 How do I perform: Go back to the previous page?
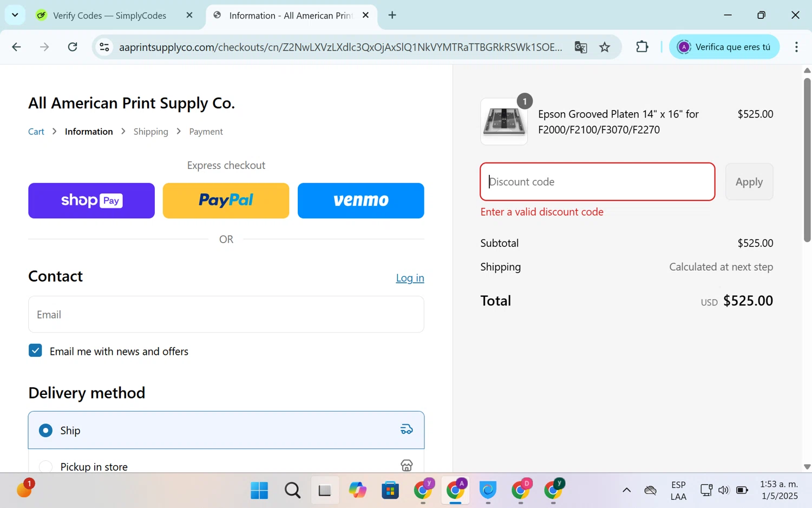click(x=16, y=47)
